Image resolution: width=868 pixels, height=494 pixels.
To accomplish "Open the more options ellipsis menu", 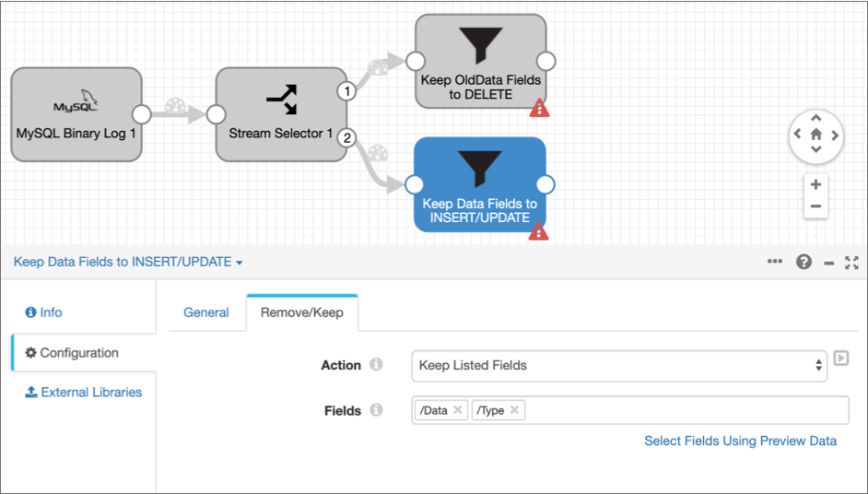I will 775,262.
